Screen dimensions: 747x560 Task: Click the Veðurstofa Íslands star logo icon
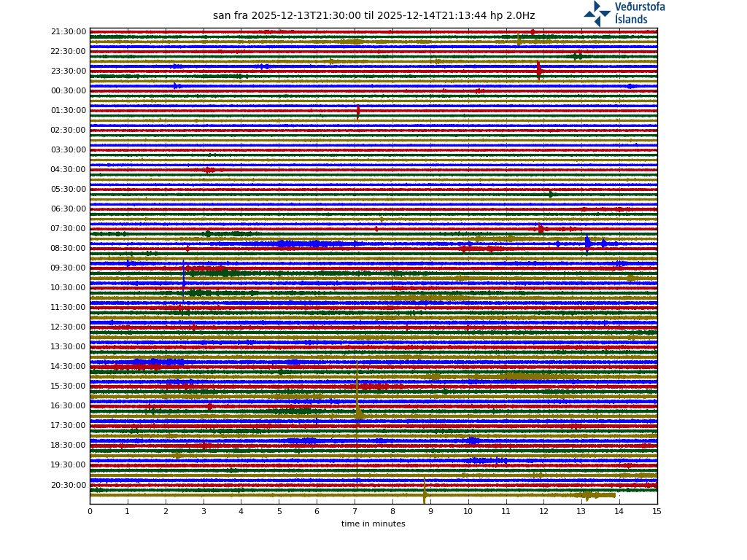[597, 13]
